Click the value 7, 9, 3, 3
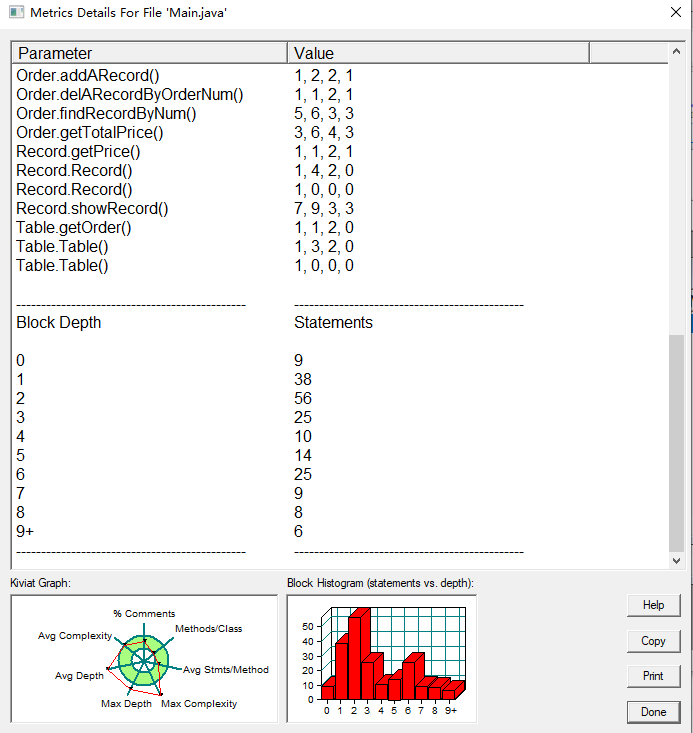 tap(324, 208)
